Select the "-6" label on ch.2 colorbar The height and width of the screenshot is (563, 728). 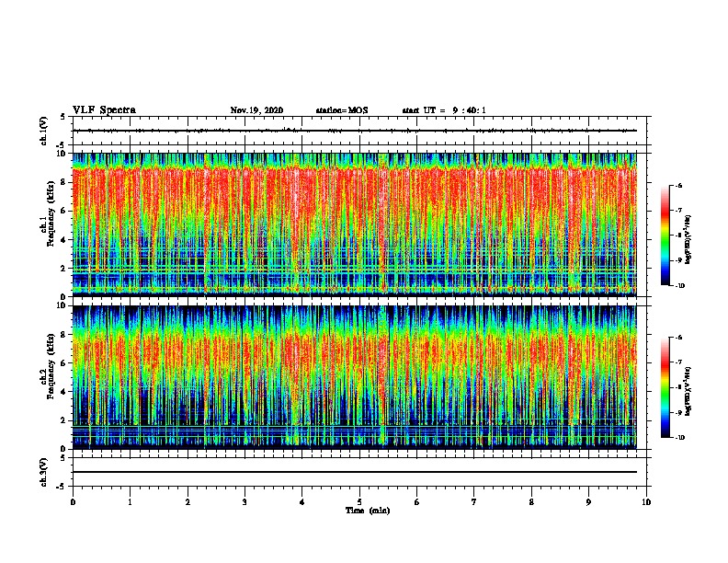(678, 338)
